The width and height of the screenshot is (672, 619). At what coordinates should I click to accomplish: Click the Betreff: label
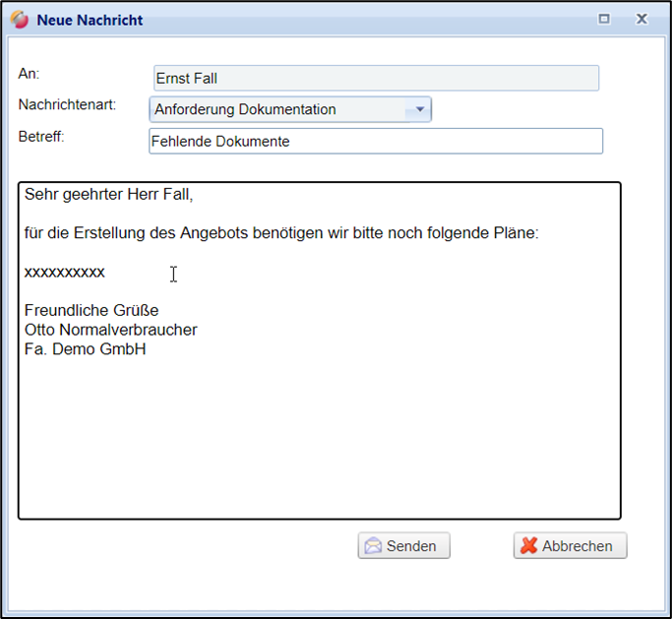(x=41, y=137)
